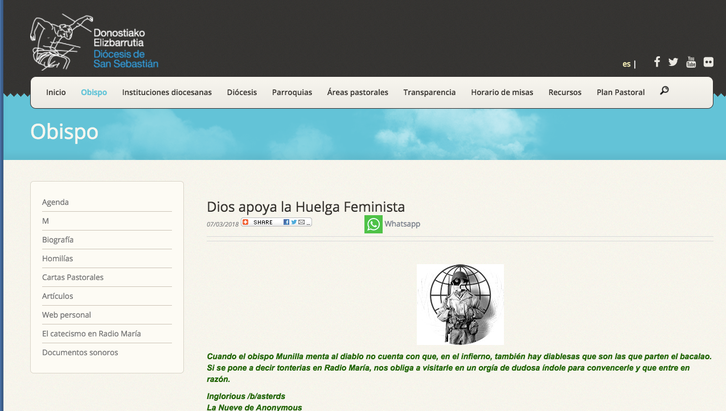The image size is (726, 411).
Task: Open Áreas pastorales menu item
Action: 357,92
